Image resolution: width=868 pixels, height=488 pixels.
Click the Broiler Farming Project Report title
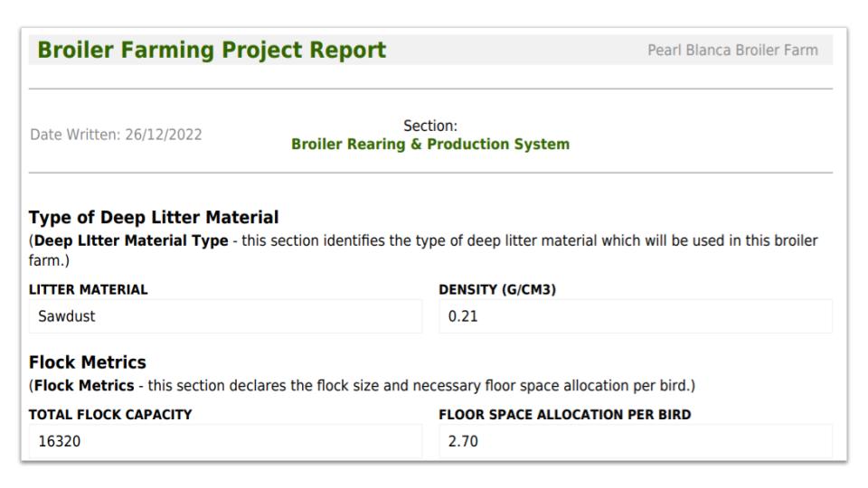(212, 50)
